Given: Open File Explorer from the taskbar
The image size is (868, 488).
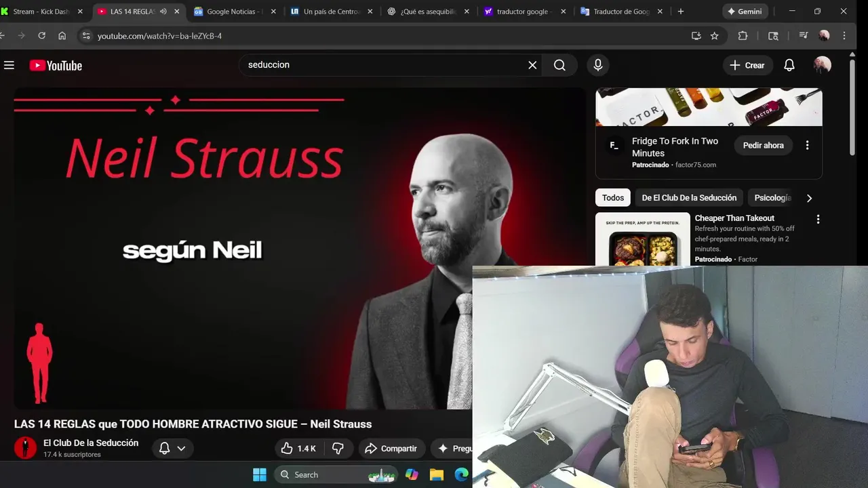Looking at the screenshot, I should point(436,474).
